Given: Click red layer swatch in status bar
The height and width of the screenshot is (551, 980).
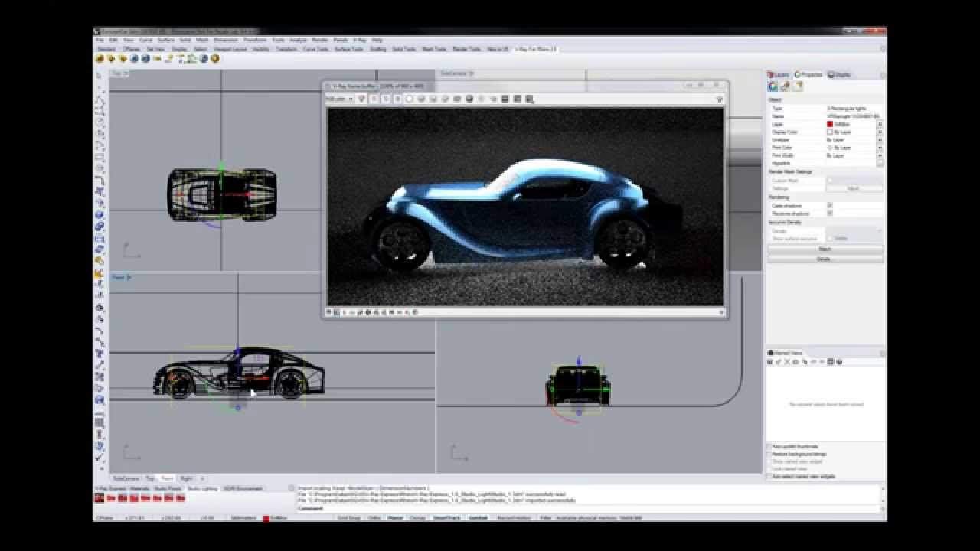Looking at the screenshot, I should pyautogui.click(x=266, y=518).
